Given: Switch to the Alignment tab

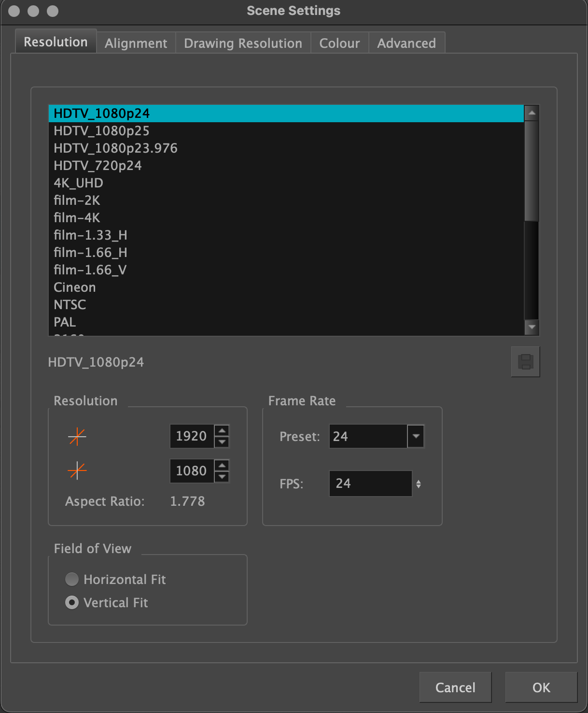Looking at the screenshot, I should 136,43.
